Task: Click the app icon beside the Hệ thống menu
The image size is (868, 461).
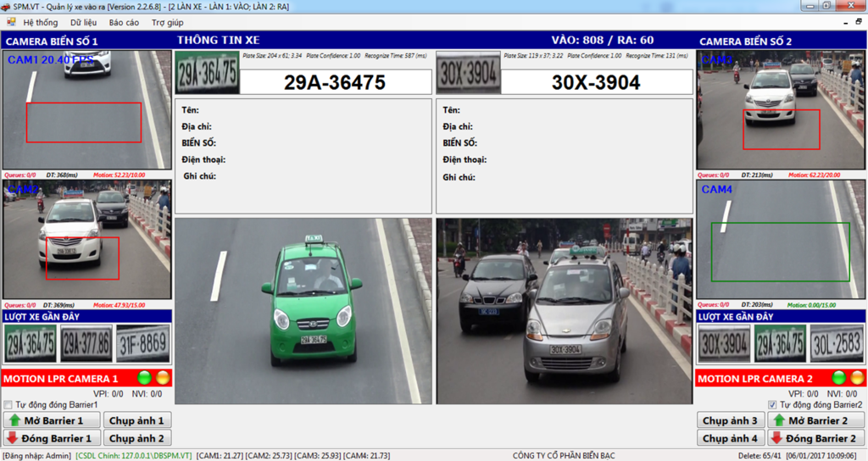Action: point(9,23)
